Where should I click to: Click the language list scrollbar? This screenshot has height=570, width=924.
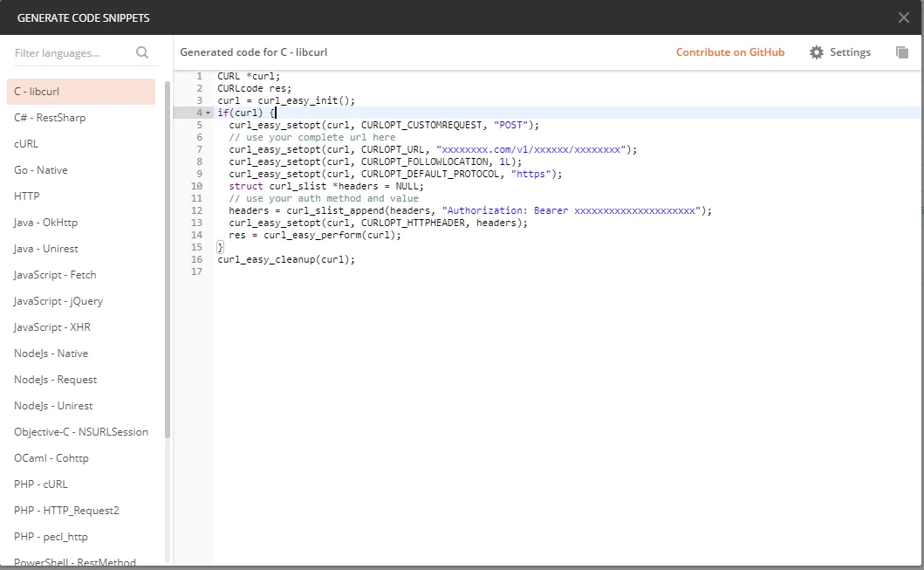[168, 259]
